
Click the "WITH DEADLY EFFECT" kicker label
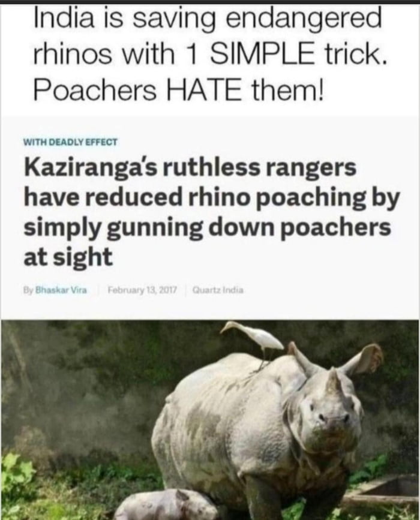pos(70,142)
